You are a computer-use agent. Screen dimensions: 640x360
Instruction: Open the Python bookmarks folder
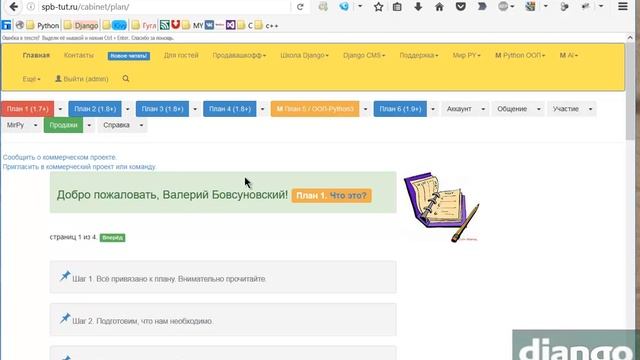pyautogui.click(x=43, y=25)
